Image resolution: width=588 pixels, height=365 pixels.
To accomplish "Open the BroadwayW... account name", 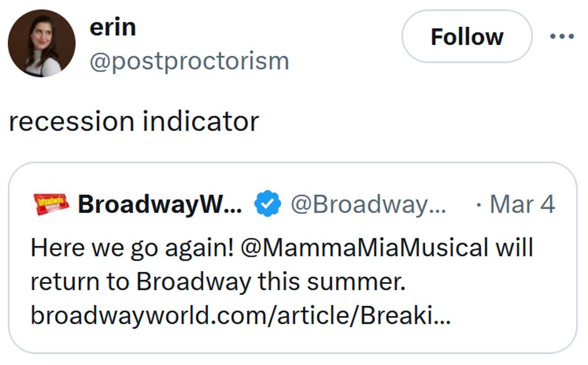I will [160, 204].
